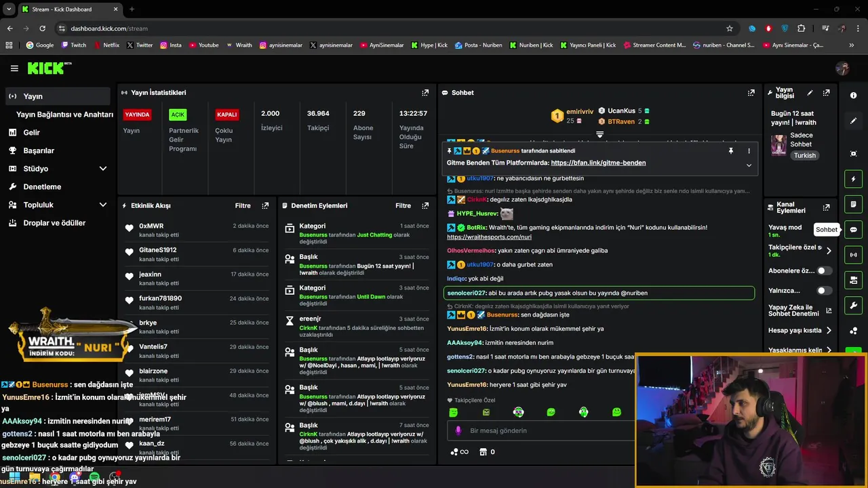Unpin the pinned chat message with the pin icon
Viewport: 868px width, 488px height.
coord(730,151)
